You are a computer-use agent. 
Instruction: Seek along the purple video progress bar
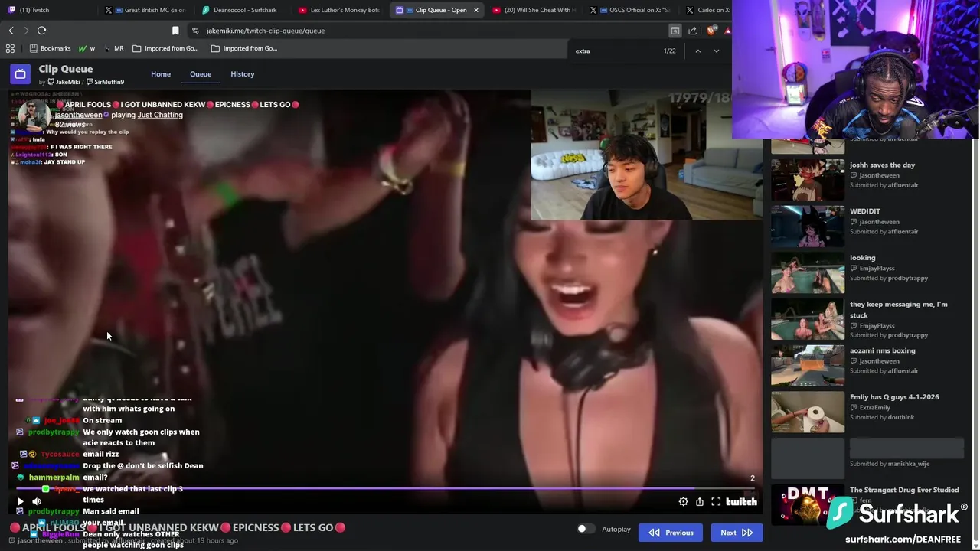pos(385,488)
